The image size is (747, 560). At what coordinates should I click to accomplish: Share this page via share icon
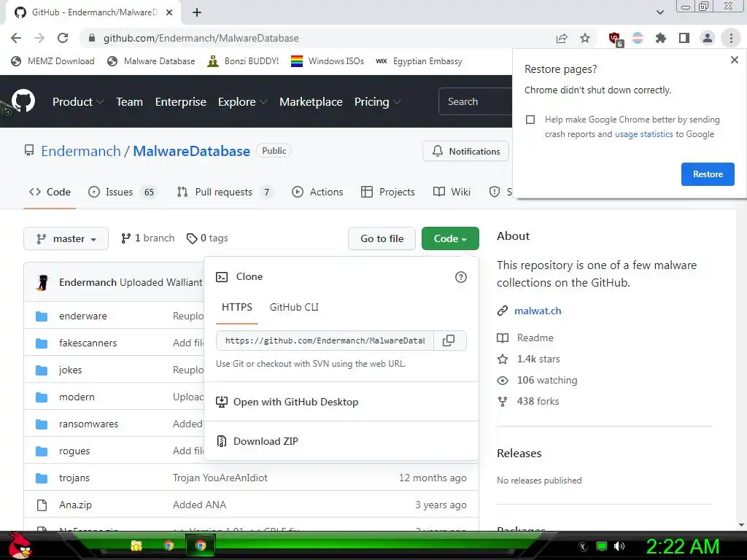tap(562, 38)
